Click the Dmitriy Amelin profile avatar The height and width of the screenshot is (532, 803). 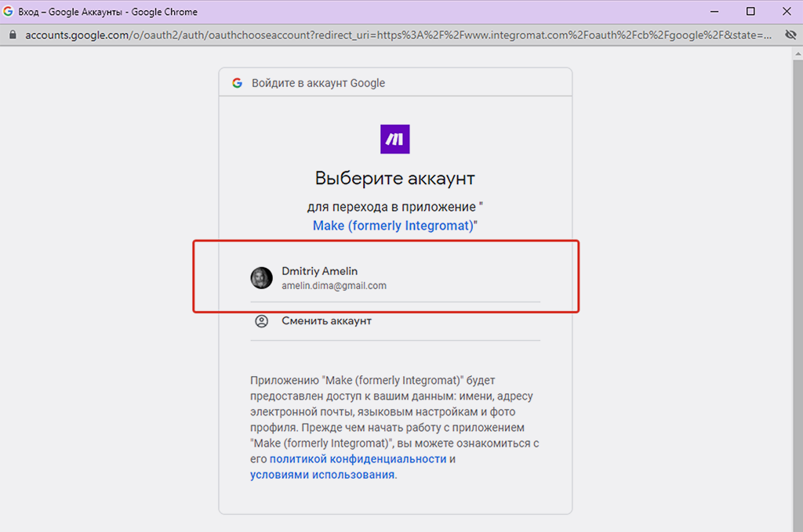pyautogui.click(x=262, y=278)
